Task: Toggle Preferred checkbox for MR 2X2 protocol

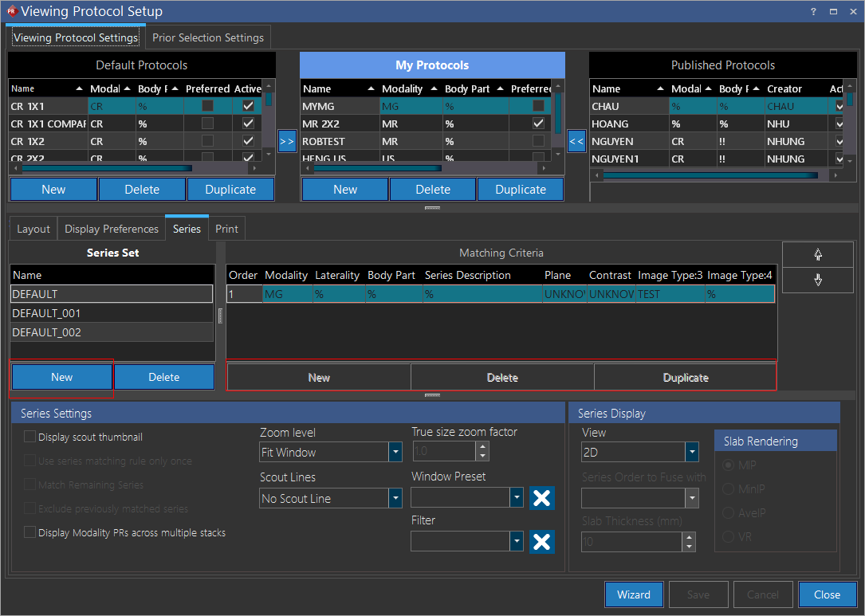Action: click(538, 124)
